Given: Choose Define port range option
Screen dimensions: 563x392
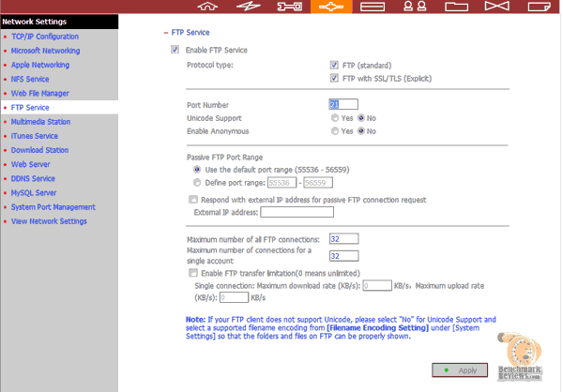Looking at the screenshot, I should pos(197,182).
